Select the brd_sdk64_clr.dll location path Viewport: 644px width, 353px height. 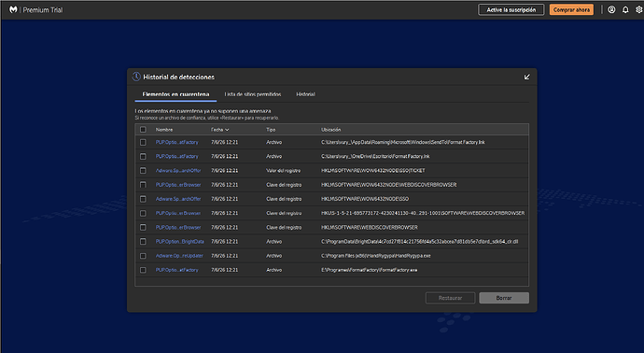[419, 242]
